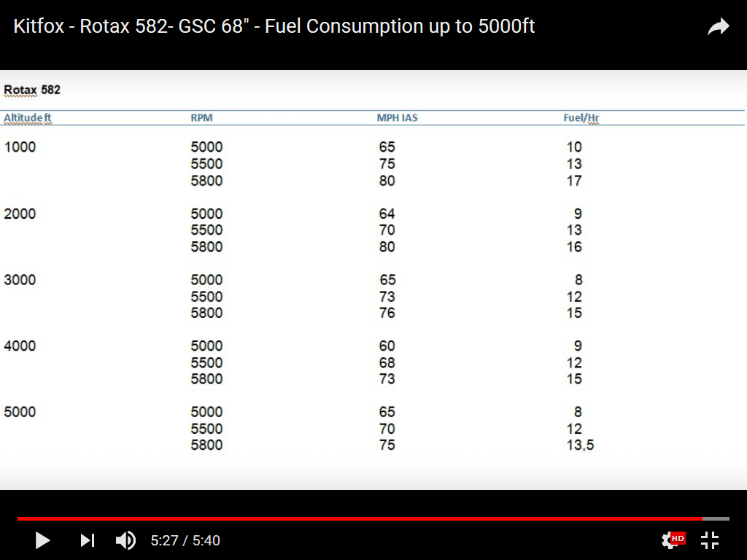Click the 13,5 fuel value
Image resolution: width=747 pixels, height=560 pixels.
point(580,445)
